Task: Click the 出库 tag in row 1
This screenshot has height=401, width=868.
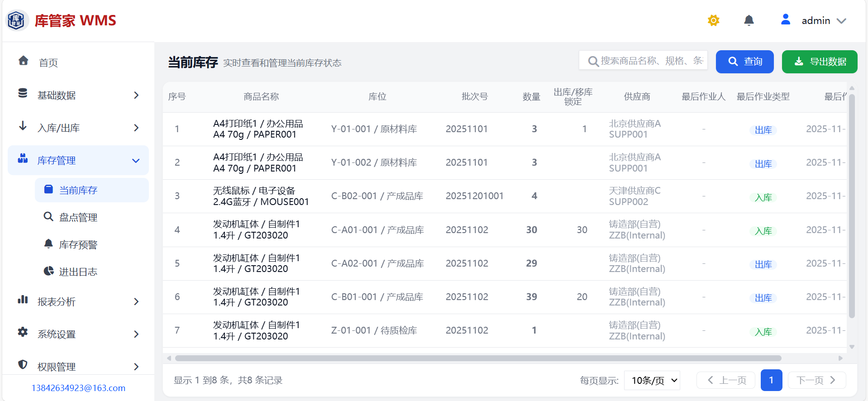Action: [x=763, y=130]
